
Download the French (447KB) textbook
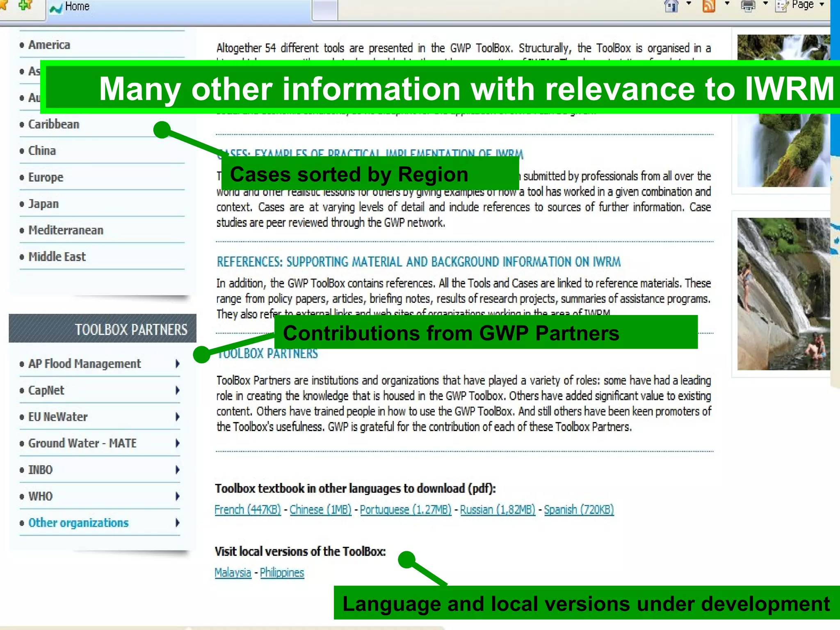(248, 510)
